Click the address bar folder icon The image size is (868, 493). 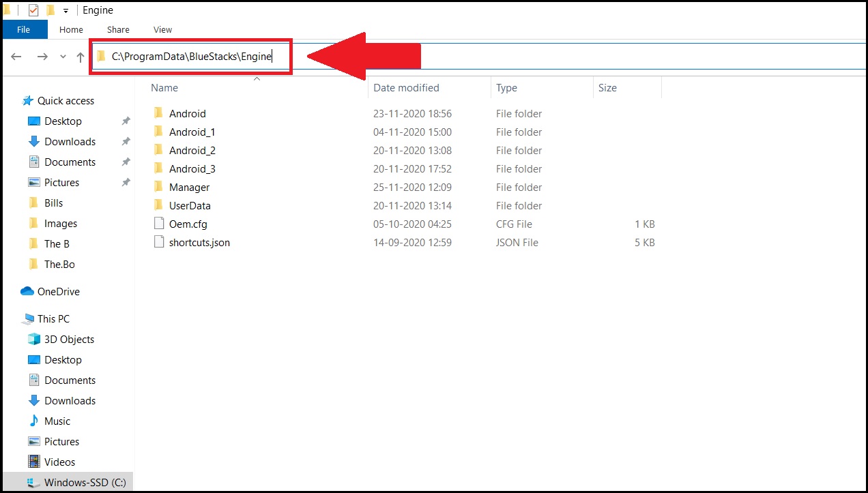pos(102,57)
